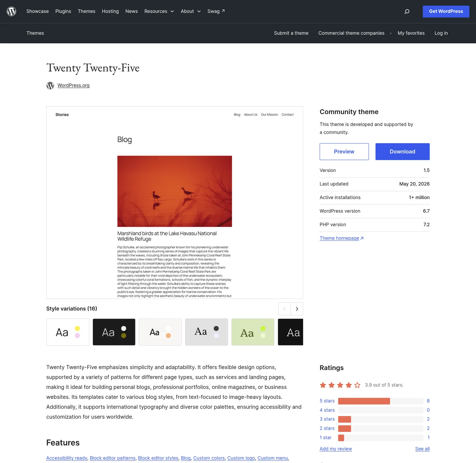Open News in the top navigation
Image resolution: width=476 pixels, height=463 pixels.
[132, 11]
